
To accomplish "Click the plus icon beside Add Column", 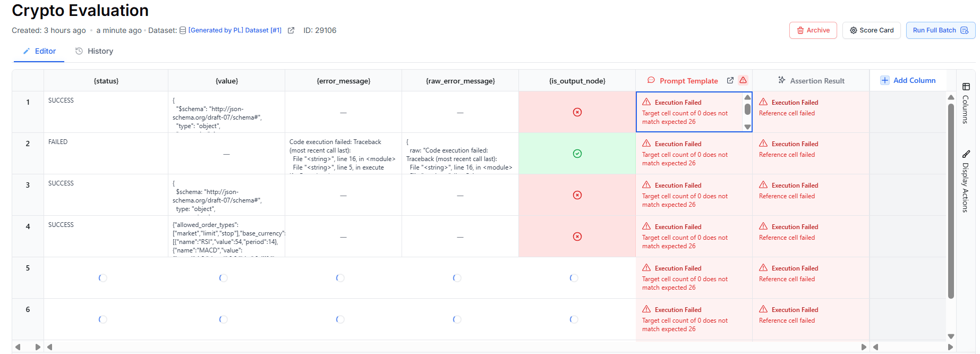I will (x=885, y=80).
